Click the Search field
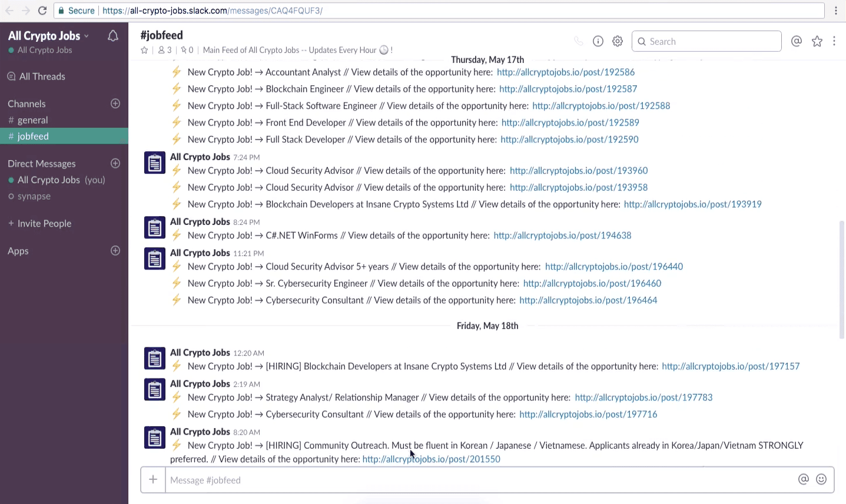This screenshot has height=504, width=846. (706, 41)
